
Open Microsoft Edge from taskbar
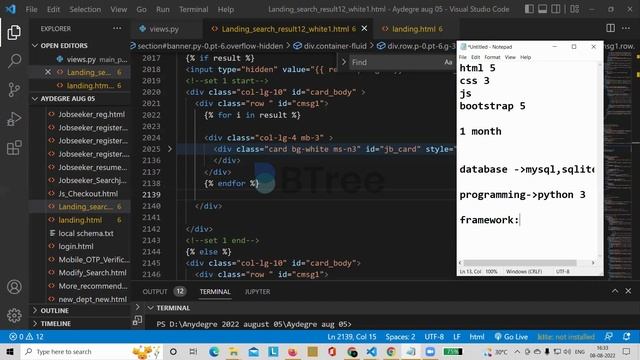[x=214, y=351]
